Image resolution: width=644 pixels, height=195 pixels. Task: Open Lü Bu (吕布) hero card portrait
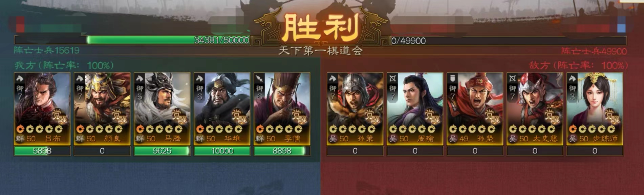(x=42, y=109)
